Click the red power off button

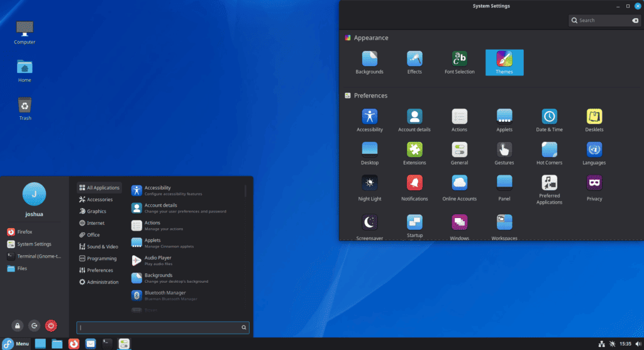pos(51,325)
